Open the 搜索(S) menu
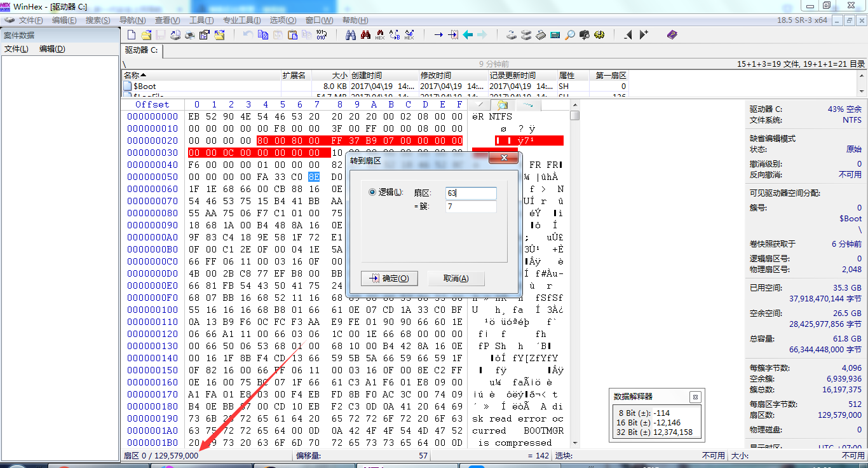Image resolution: width=868 pixels, height=468 pixels. pyautogui.click(x=98, y=20)
